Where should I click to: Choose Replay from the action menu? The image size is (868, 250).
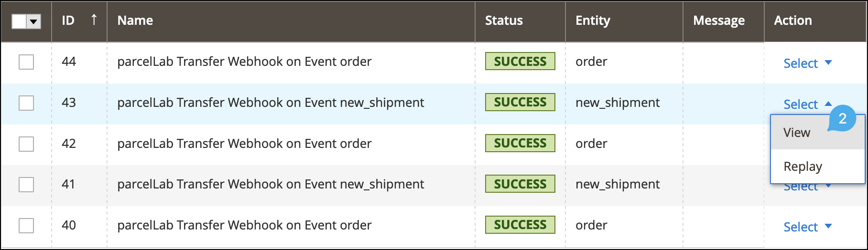(x=803, y=167)
